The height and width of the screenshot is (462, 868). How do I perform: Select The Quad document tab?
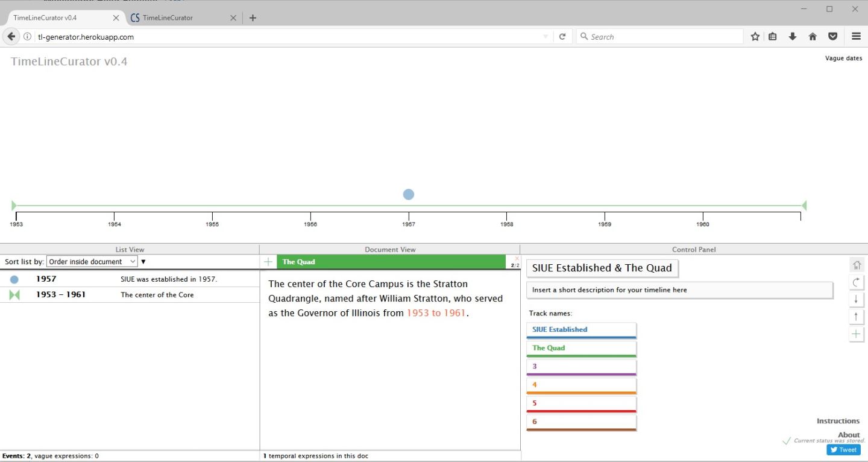[x=390, y=262]
